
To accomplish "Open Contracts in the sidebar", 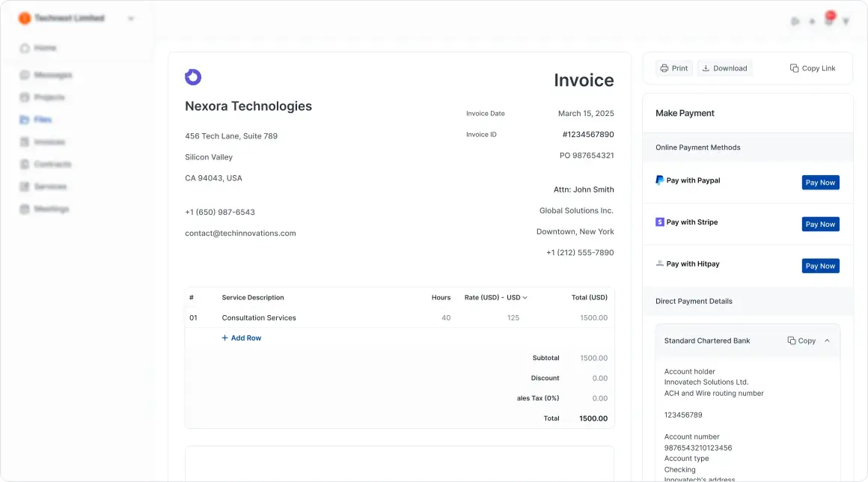I will (x=46, y=165).
